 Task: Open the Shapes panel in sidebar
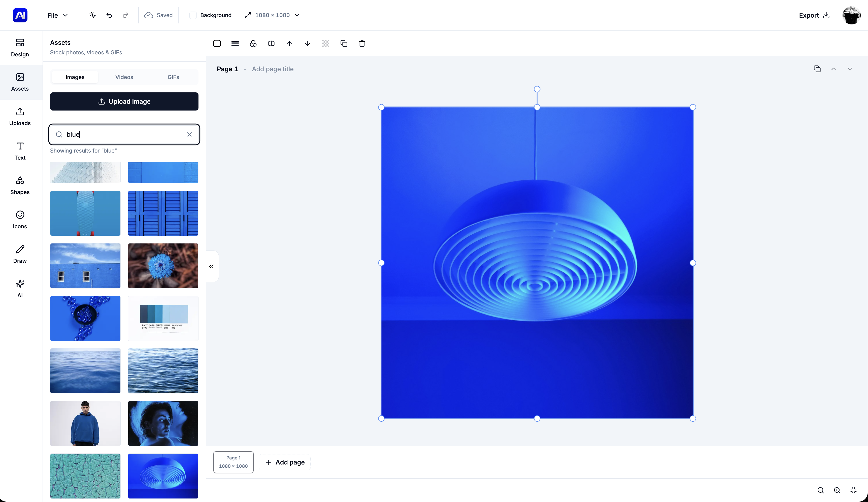coord(20,185)
